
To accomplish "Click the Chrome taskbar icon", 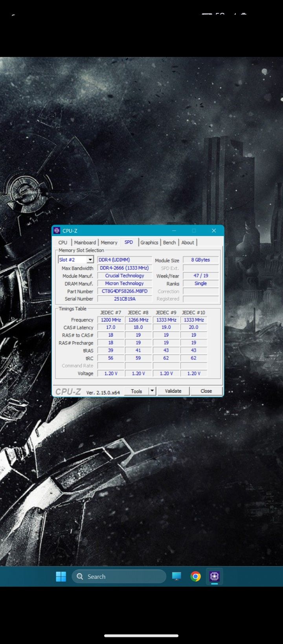I will click(x=195, y=576).
